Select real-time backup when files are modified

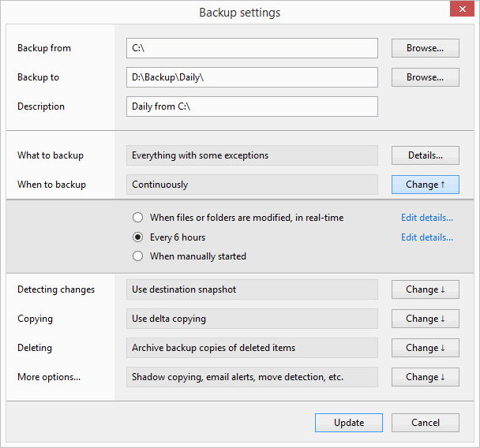tap(138, 218)
